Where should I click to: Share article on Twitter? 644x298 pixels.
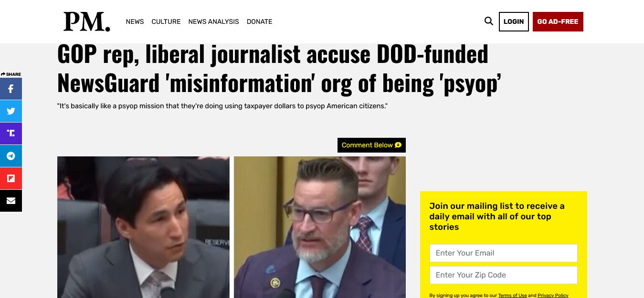pyautogui.click(x=11, y=111)
